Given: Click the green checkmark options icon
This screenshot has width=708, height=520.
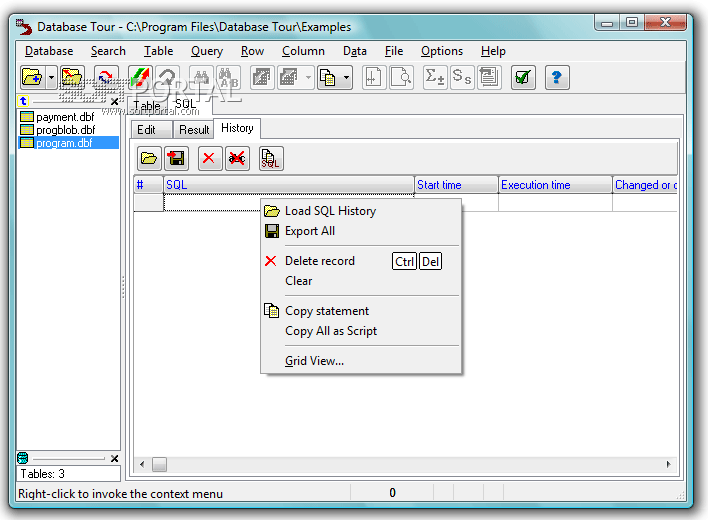Looking at the screenshot, I should point(523,78).
